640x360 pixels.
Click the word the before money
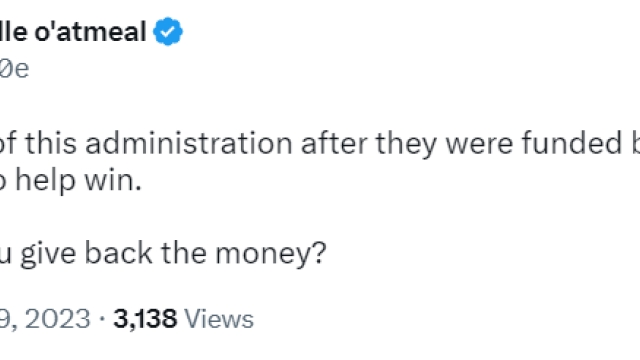coord(184,253)
